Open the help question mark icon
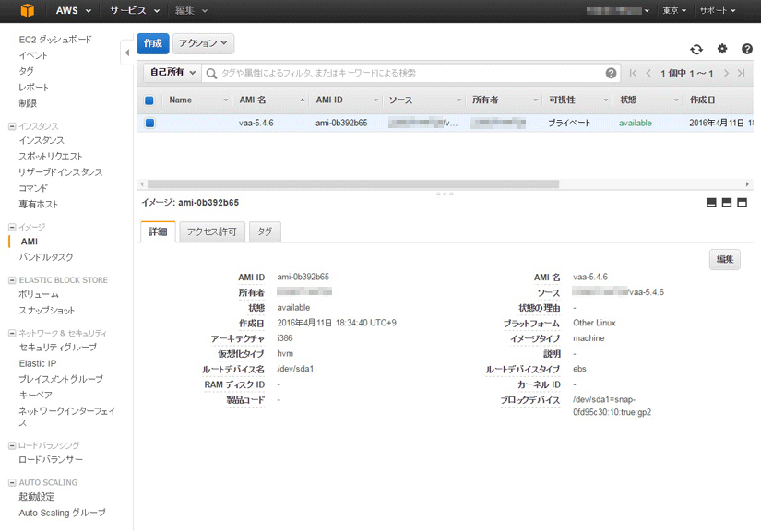The width and height of the screenshot is (761, 532). (x=747, y=49)
